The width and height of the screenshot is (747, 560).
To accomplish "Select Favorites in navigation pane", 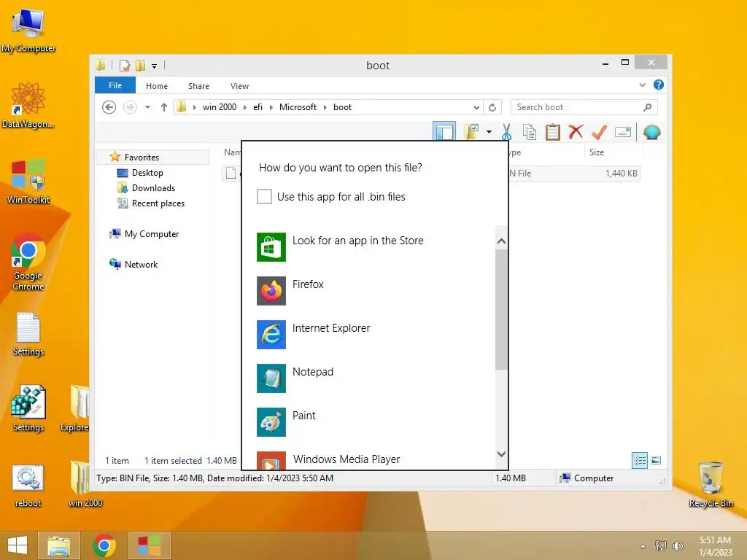I will [142, 157].
